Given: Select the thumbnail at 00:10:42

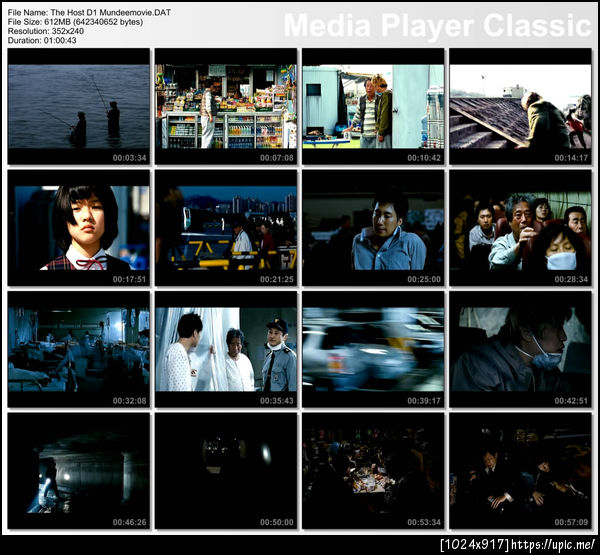Looking at the screenshot, I should (373, 106).
